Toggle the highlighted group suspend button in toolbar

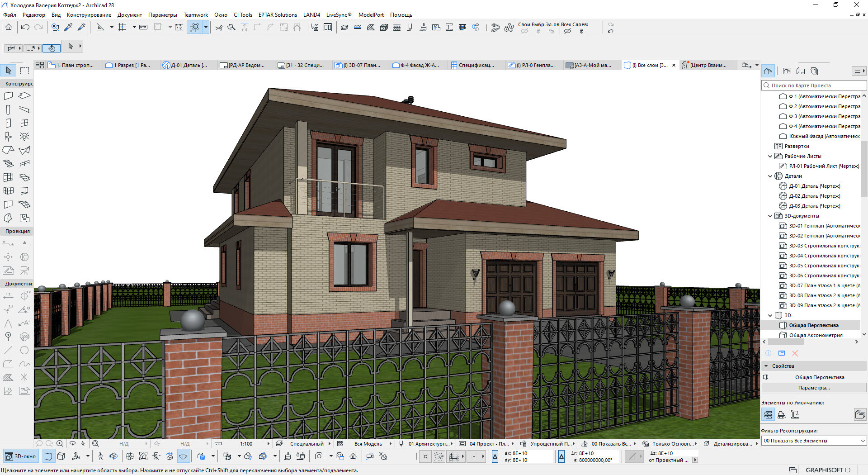[195, 27]
